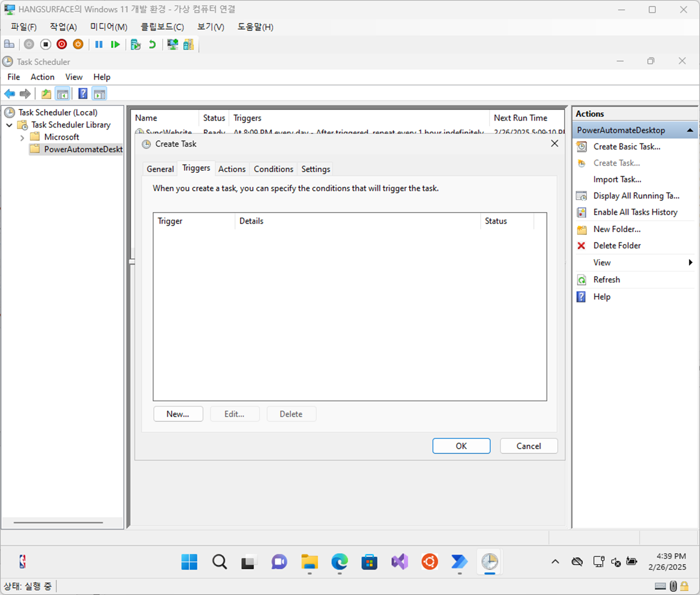Open Search from the taskbar
The width and height of the screenshot is (700, 595).
[x=219, y=562]
